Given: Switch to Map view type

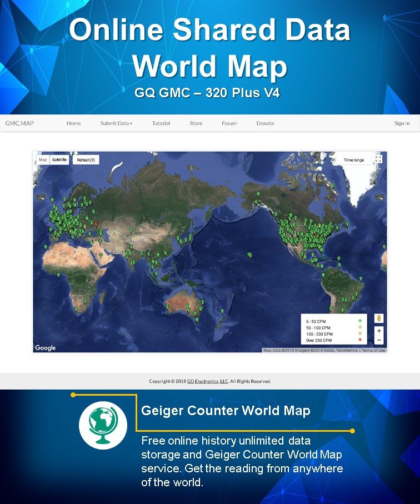Looking at the screenshot, I should (43, 159).
